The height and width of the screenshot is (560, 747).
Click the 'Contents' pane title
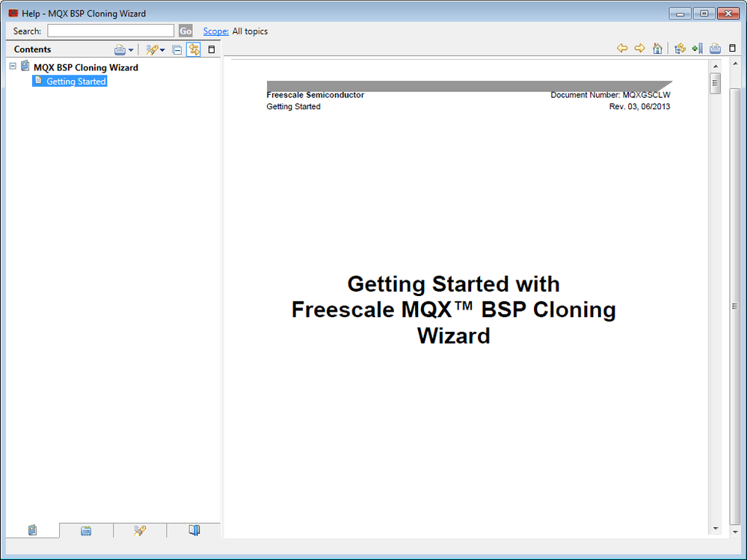point(32,49)
